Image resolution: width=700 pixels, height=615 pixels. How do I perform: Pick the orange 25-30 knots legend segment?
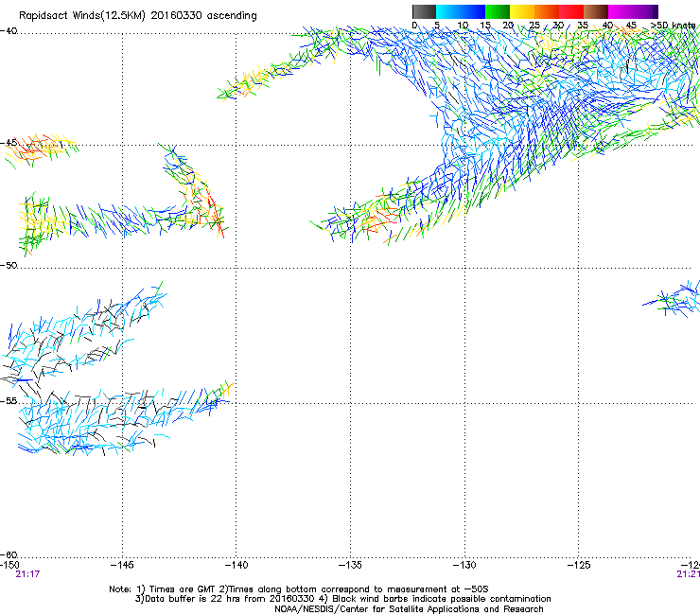coord(547,11)
